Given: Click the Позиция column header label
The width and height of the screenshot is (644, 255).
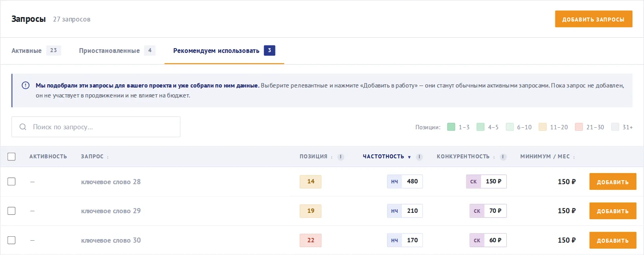Looking at the screenshot, I should (313, 157).
